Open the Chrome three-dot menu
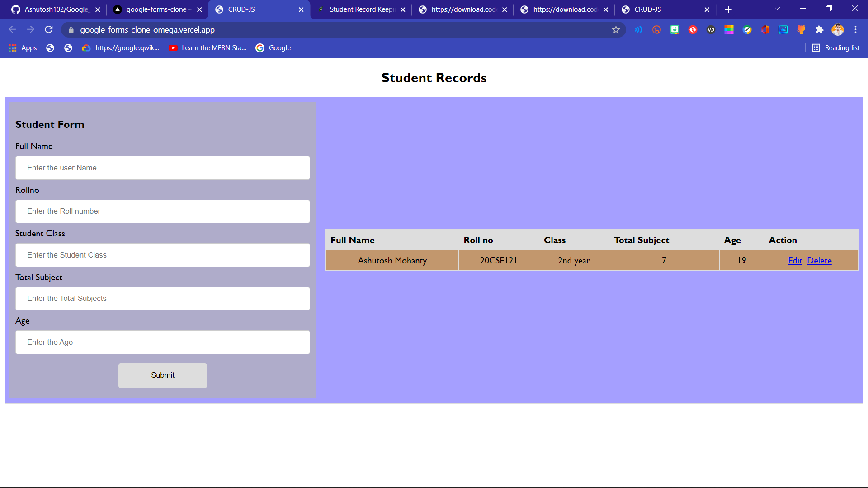Image resolution: width=868 pixels, height=488 pixels. [x=855, y=30]
